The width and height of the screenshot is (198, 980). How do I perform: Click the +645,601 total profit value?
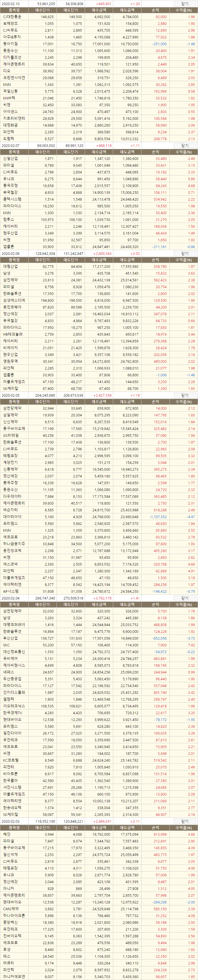(104, 3)
